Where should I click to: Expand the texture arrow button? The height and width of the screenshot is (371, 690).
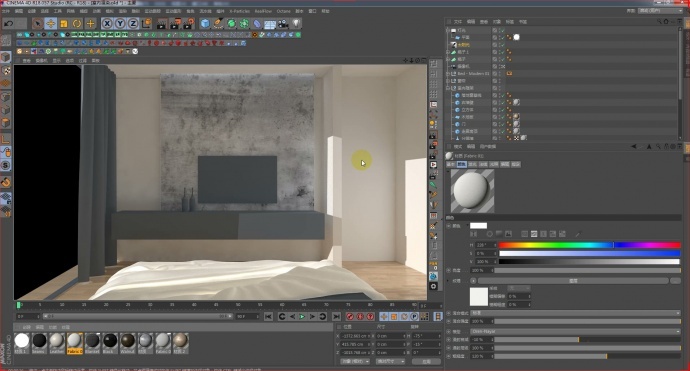click(x=473, y=280)
